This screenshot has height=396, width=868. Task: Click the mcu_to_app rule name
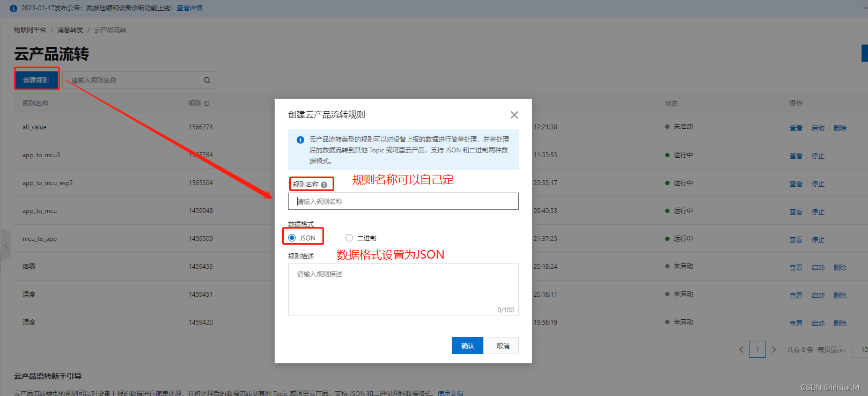[x=40, y=239]
